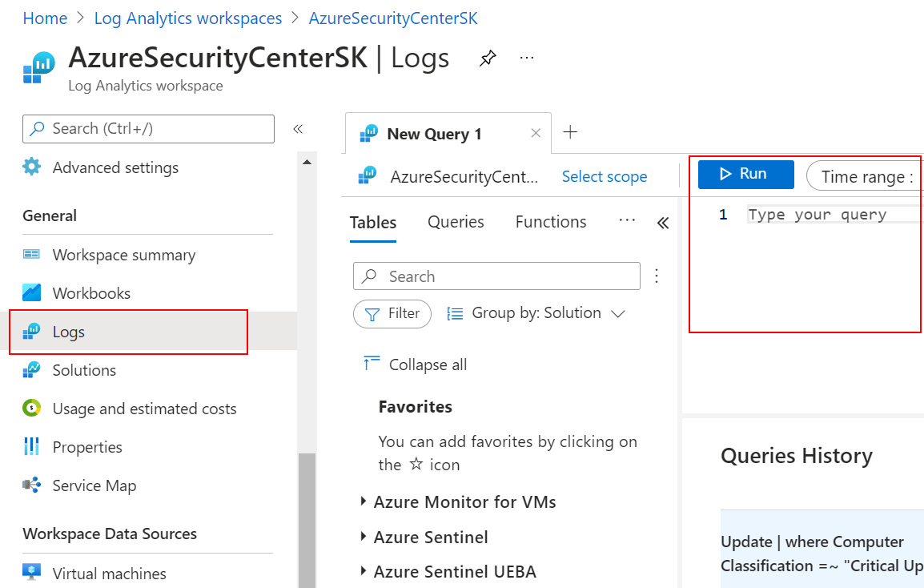Close the New Query 1 tab

[536, 133]
